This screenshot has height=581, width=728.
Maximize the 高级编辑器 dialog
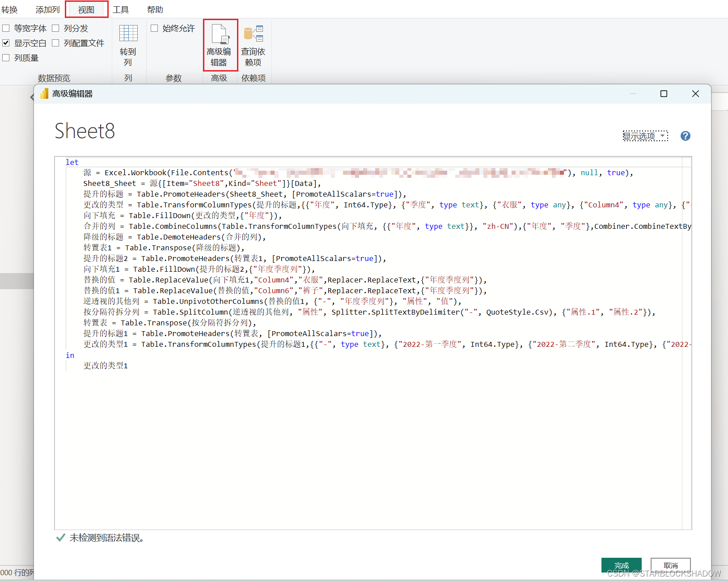point(664,93)
